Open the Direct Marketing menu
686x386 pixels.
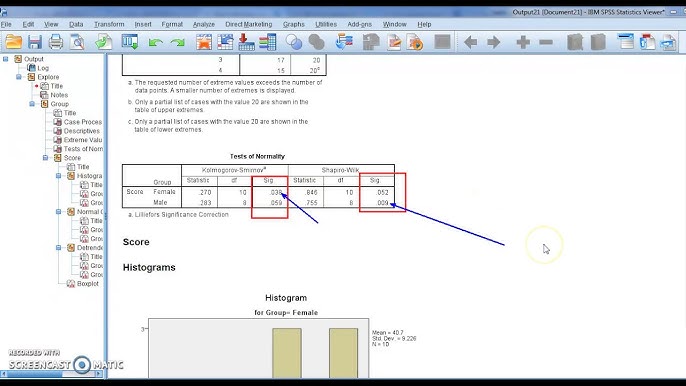248,25
